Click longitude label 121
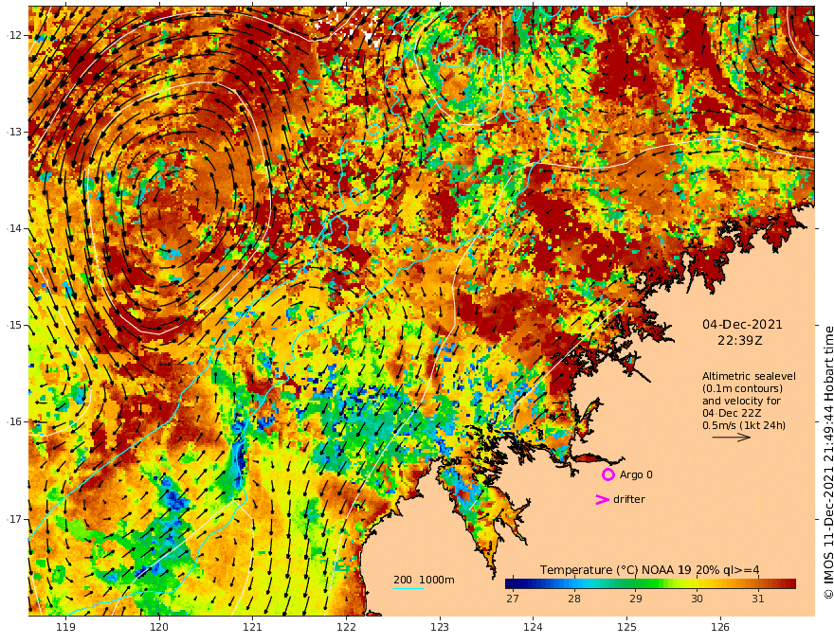 click(x=253, y=627)
